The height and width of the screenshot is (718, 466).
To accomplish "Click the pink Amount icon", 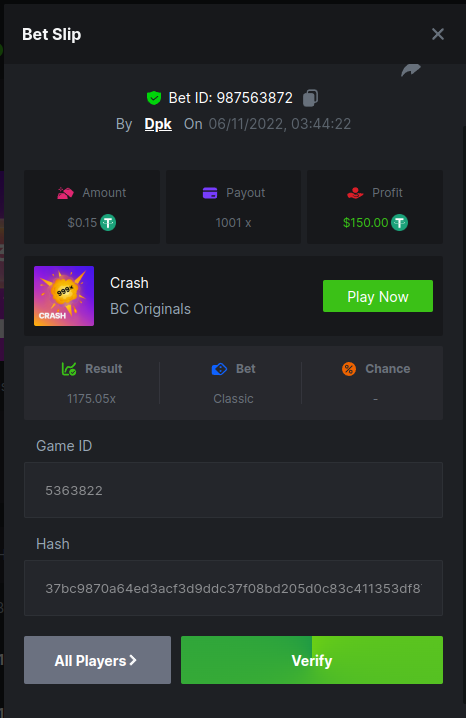I will 65,193.
